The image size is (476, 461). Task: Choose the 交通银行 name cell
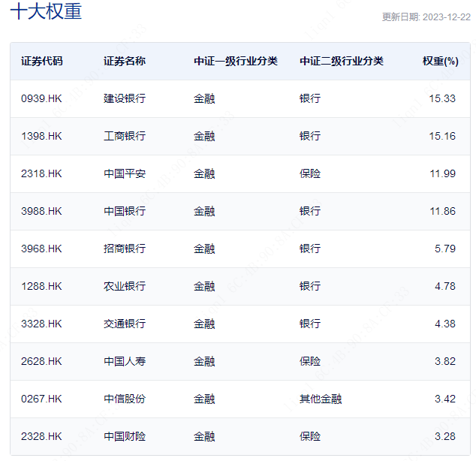tap(125, 324)
